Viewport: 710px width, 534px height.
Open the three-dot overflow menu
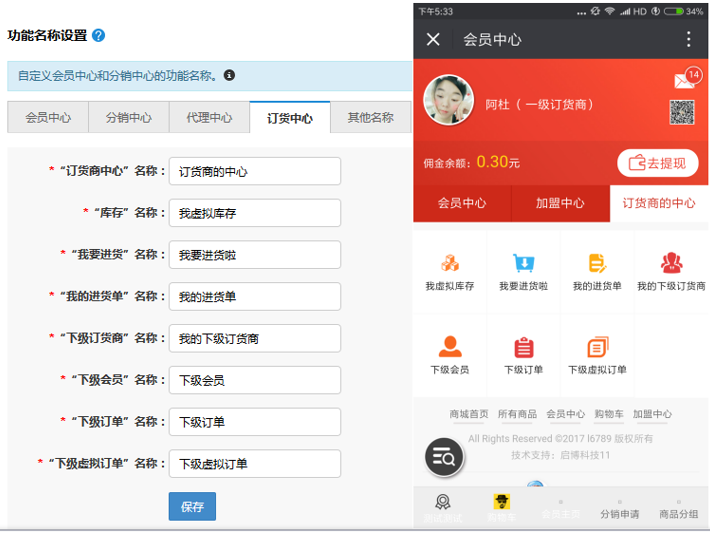click(x=688, y=40)
